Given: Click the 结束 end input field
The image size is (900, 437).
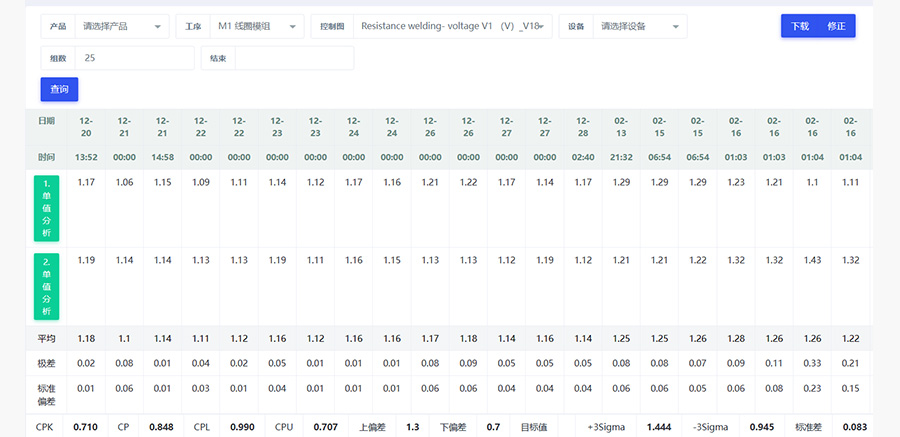Looking at the screenshot, I should (x=293, y=58).
